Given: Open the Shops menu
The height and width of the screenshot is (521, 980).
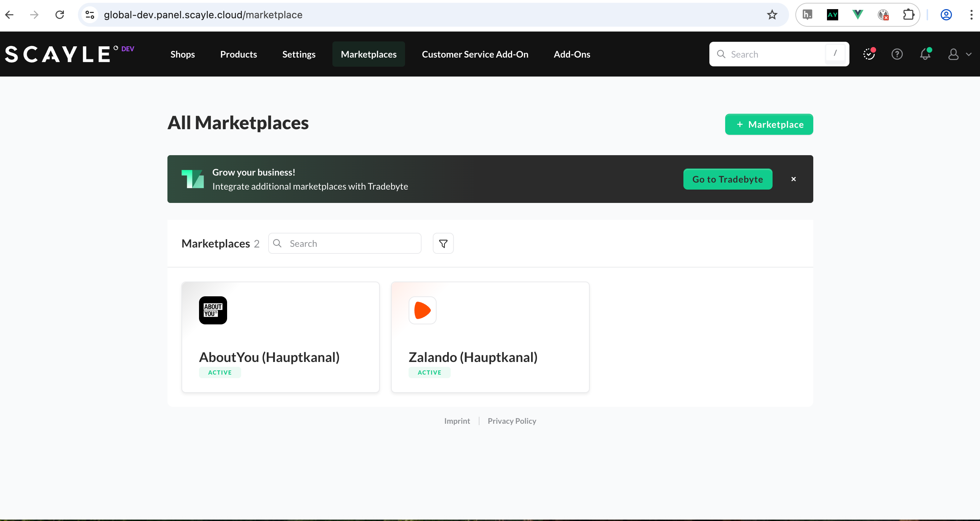Looking at the screenshot, I should click(182, 54).
